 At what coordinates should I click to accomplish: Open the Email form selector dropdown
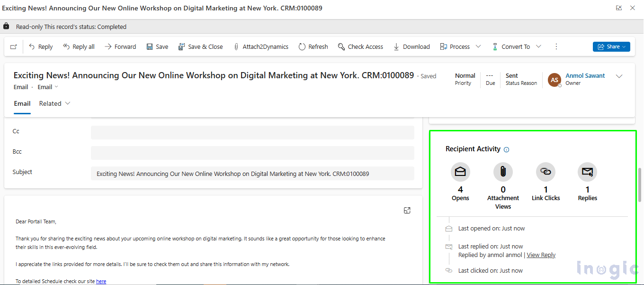click(x=48, y=87)
